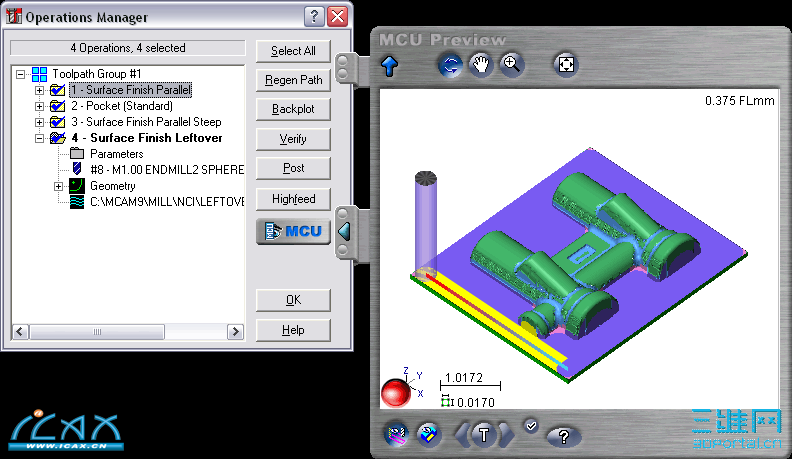
Task: Expand operation 3 - Surface Finish Parallel Steep
Action: (x=39, y=122)
